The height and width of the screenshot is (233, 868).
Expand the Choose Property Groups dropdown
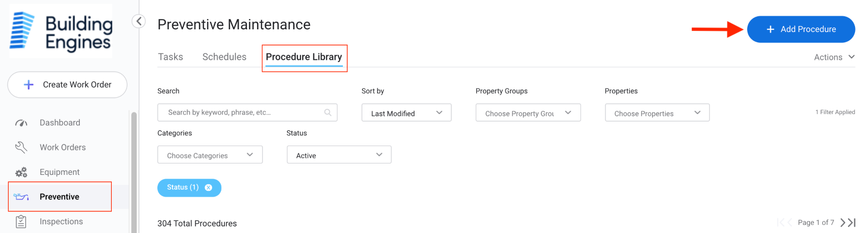click(x=528, y=113)
